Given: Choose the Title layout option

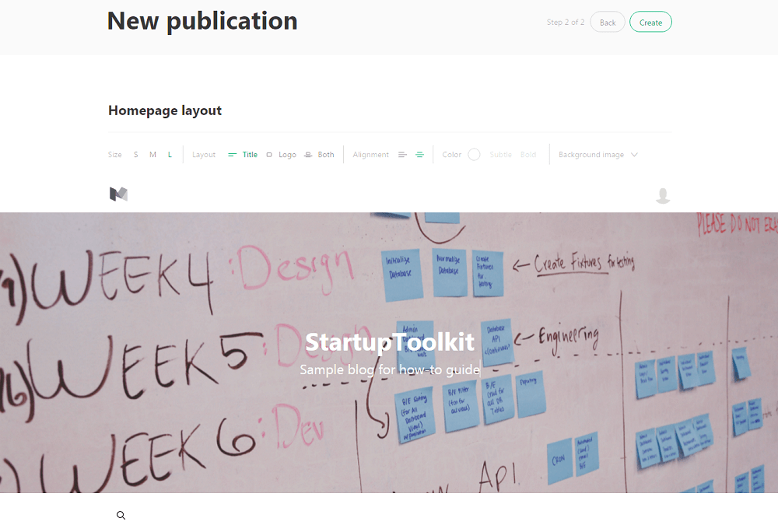Looking at the screenshot, I should pyautogui.click(x=243, y=155).
